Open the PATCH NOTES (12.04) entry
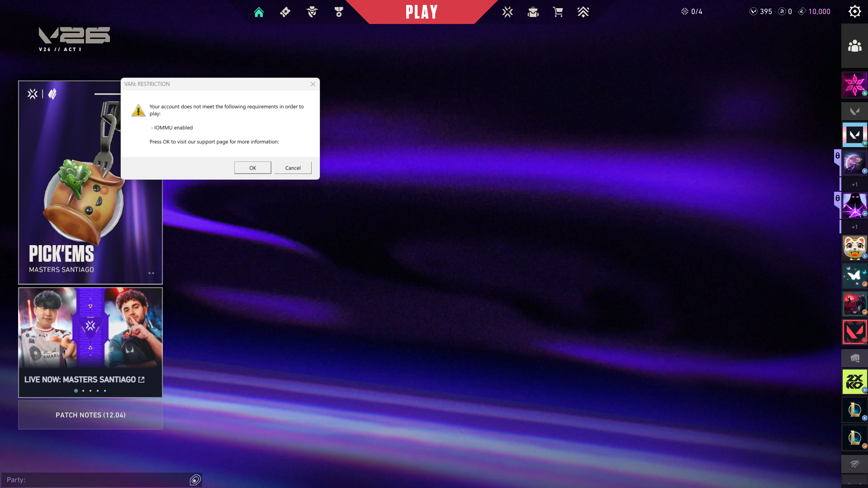This screenshot has width=868, height=488. click(x=90, y=415)
